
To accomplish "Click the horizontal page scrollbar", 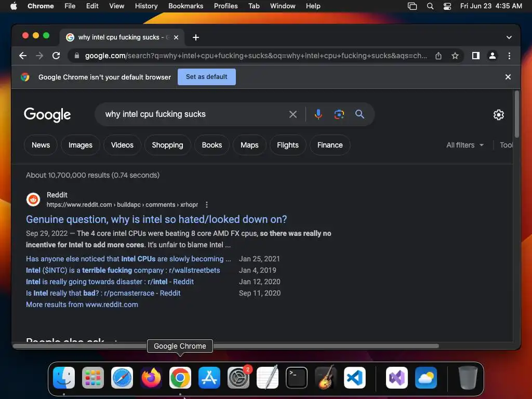I will click(x=226, y=346).
